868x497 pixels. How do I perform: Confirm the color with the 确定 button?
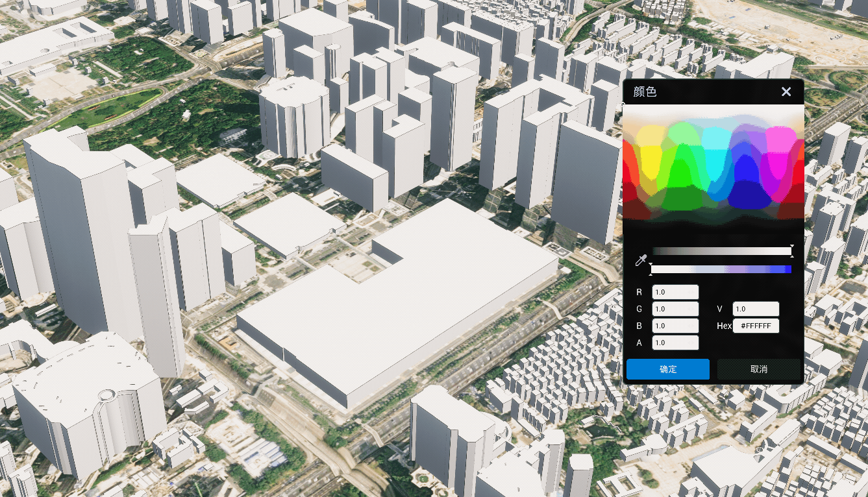[667, 369]
